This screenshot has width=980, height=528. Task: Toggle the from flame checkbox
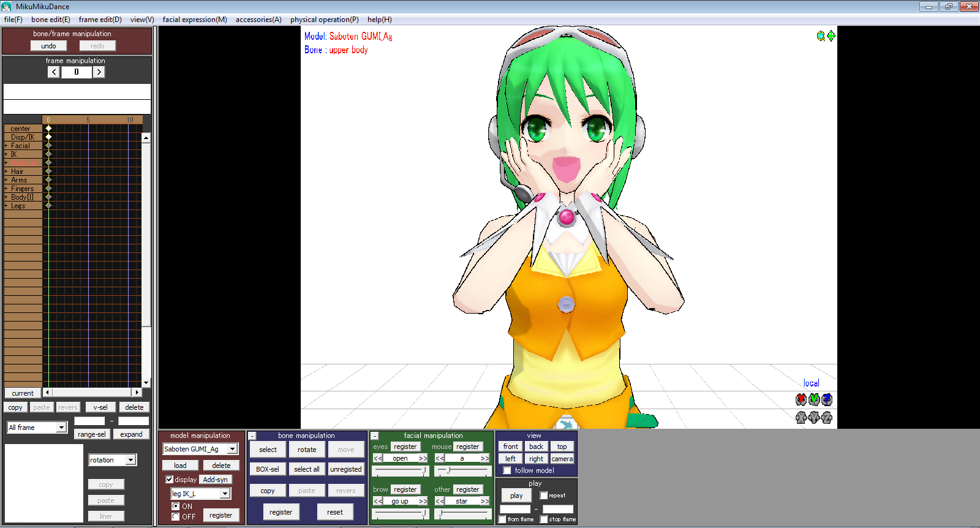(502, 519)
